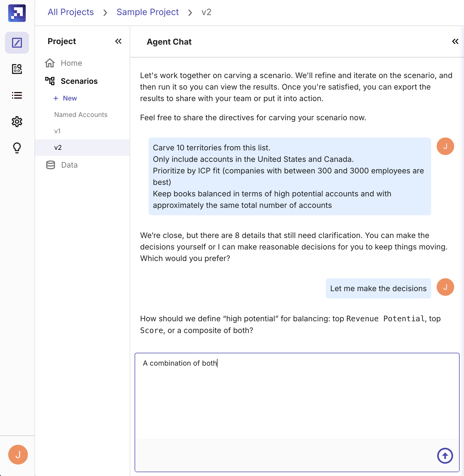Open the data explorer sidebar icon
Screen dimensions: 464x476
click(17, 69)
